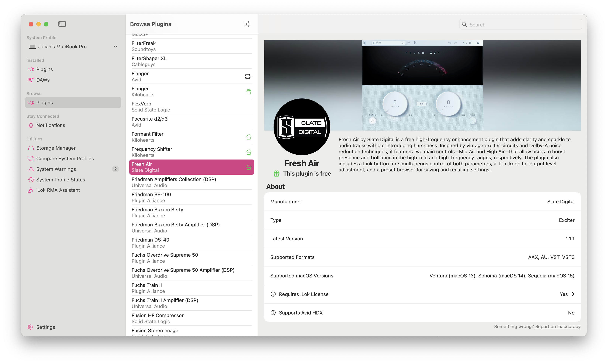Click the search magnifier icon
Viewport: 608px width, 364px height.
[464, 24]
